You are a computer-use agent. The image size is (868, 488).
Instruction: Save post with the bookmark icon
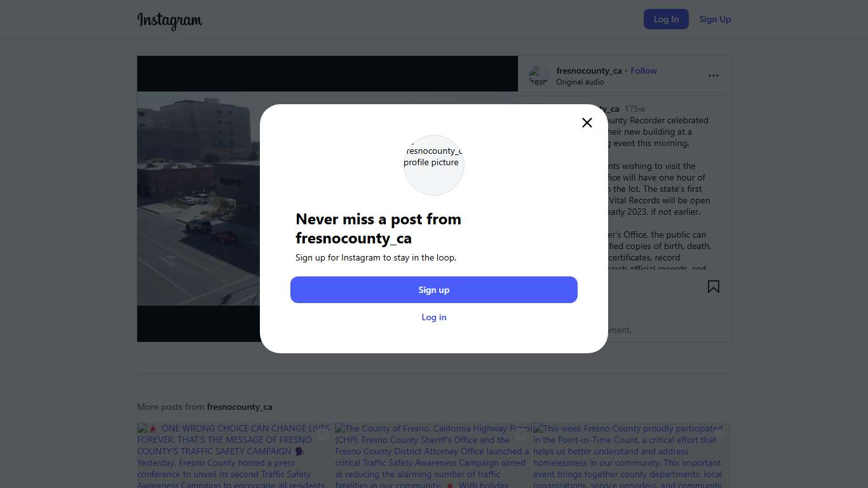pos(714,287)
